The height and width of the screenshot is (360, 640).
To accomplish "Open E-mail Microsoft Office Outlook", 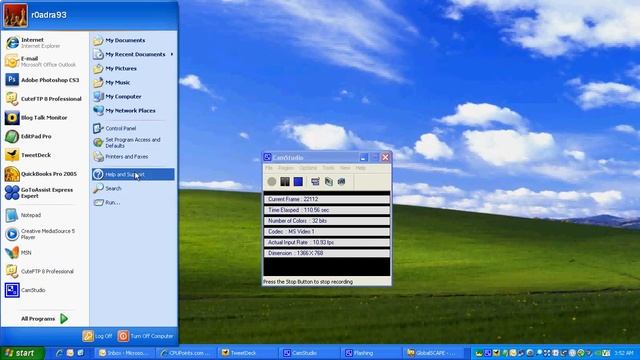I will pyautogui.click(x=44, y=61).
